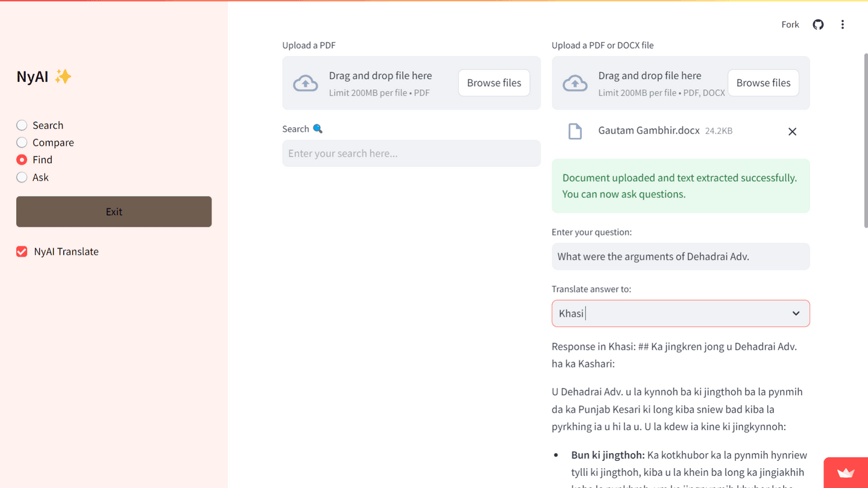Viewport: 868px width, 488px height.
Task: Click the 'Document uploaded and text extracted successfully' message
Action: 681,186
